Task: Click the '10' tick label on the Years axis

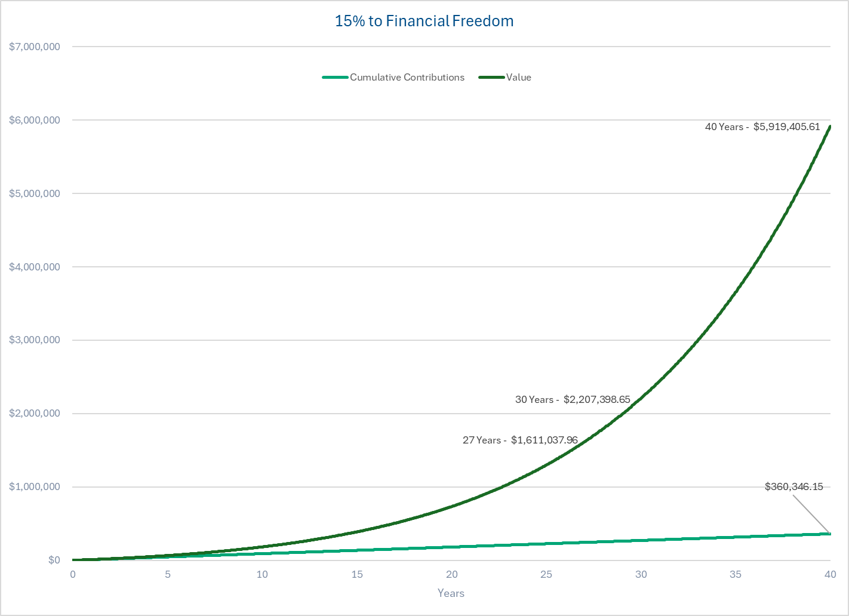Action: pos(262,574)
